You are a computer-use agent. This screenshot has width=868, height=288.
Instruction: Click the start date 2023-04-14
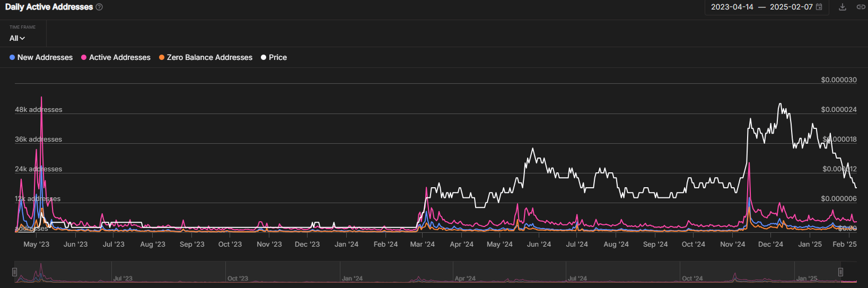[x=732, y=7]
